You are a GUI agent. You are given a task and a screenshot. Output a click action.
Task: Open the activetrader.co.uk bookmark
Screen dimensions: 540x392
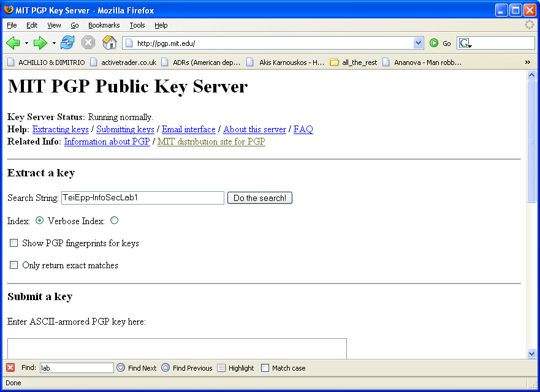click(123, 62)
